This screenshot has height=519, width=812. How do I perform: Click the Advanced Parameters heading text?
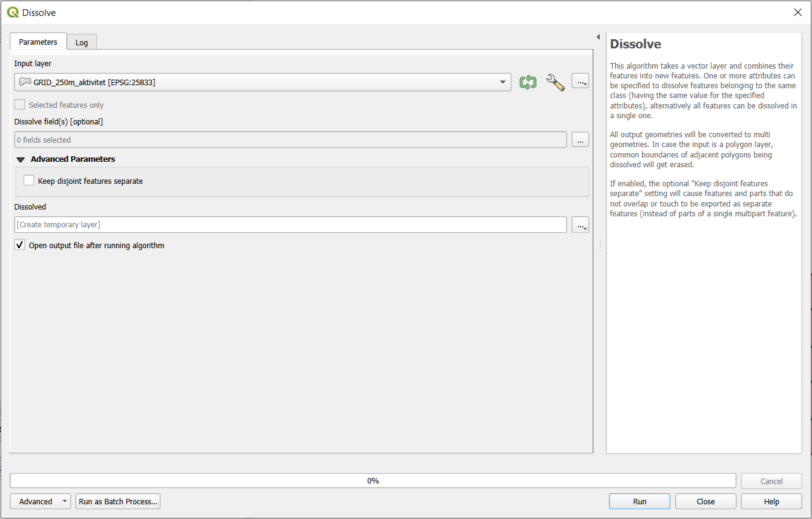pyautogui.click(x=73, y=159)
